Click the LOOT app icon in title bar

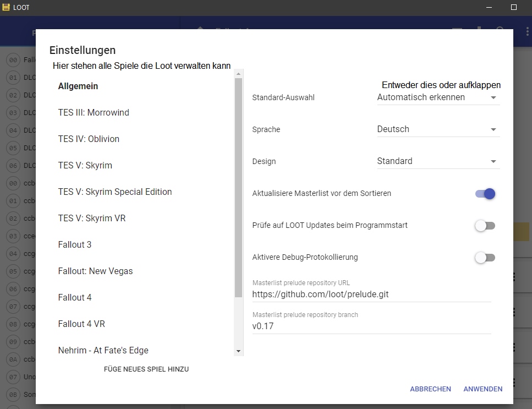click(7, 8)
